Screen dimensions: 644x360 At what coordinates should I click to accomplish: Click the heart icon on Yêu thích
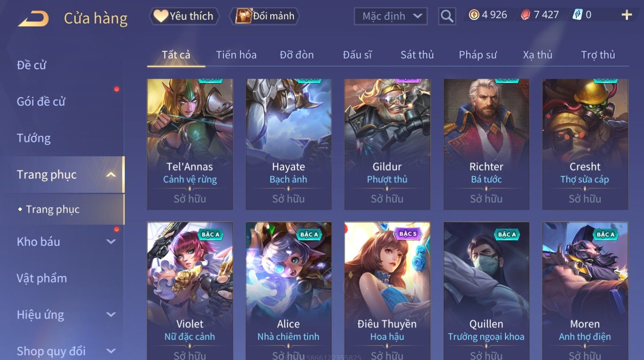tap(161, 16)
